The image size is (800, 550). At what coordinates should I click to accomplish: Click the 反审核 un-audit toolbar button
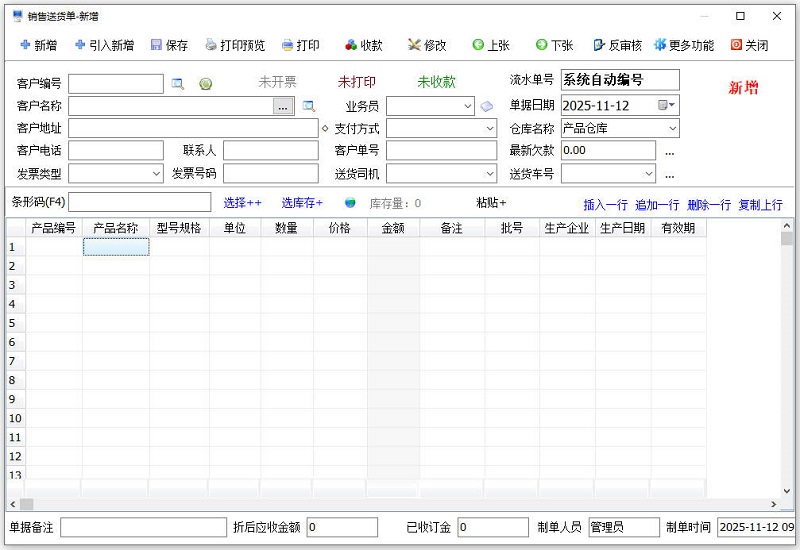(617, 45)
